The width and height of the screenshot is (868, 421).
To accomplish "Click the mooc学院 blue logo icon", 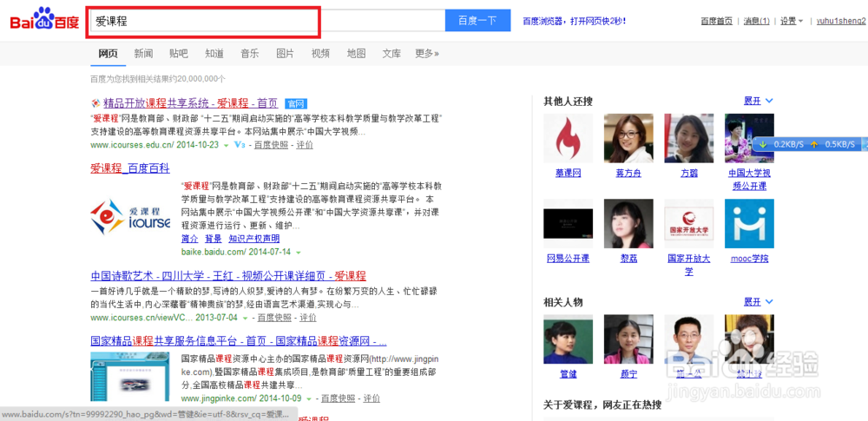I will (750, 223).
